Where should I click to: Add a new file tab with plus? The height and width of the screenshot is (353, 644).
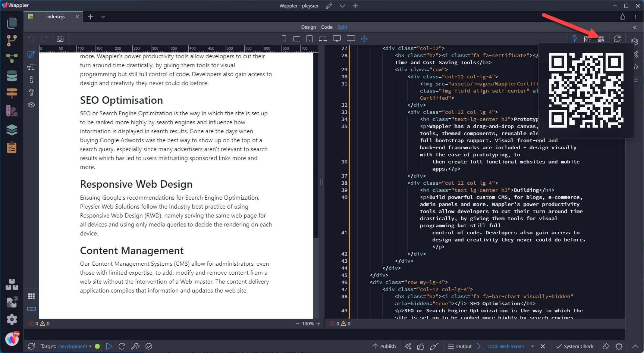point(91,17)
